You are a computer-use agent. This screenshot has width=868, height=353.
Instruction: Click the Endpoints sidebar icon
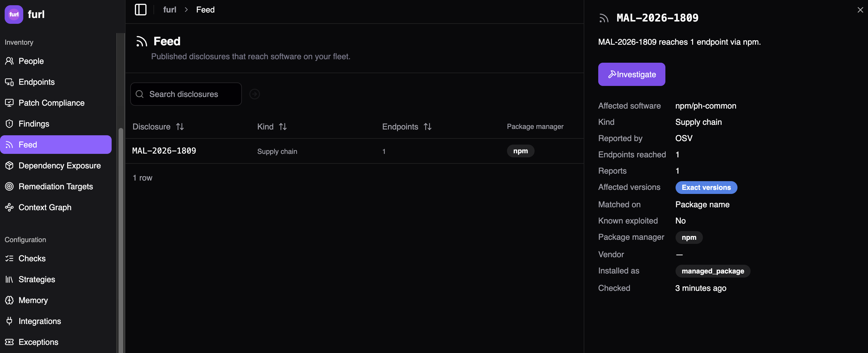(9, 82)
